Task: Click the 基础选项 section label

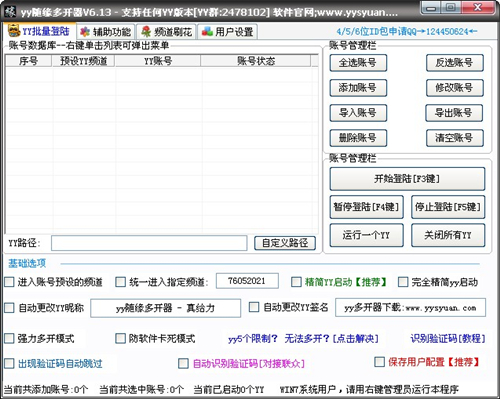Action: point(27,263)
